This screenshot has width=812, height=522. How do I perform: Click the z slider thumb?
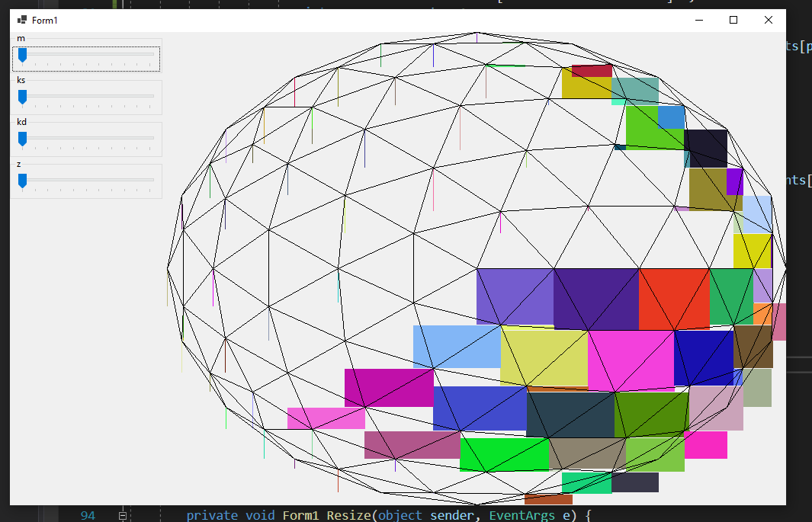[x=22, y=181]
